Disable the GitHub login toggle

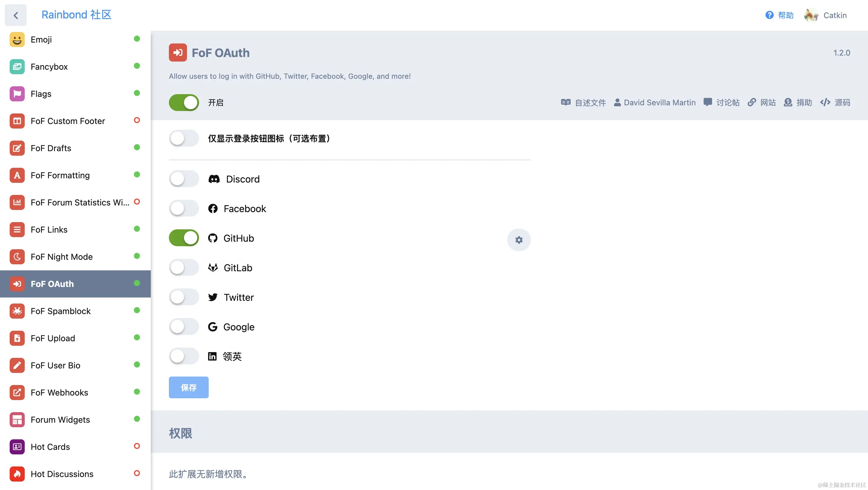point(184,238)
